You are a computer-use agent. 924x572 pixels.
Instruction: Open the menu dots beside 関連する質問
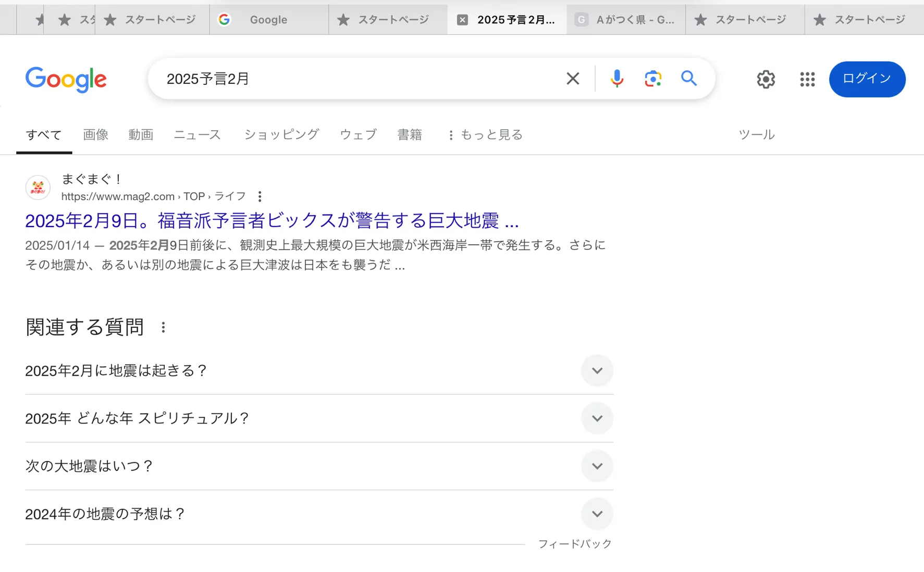(163, 327)
